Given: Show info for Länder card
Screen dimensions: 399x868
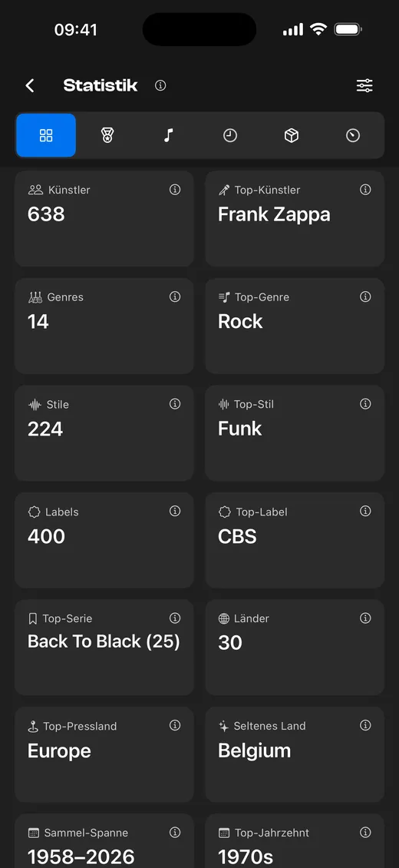Looking at the screenshot, I should (x=365, y=618).
